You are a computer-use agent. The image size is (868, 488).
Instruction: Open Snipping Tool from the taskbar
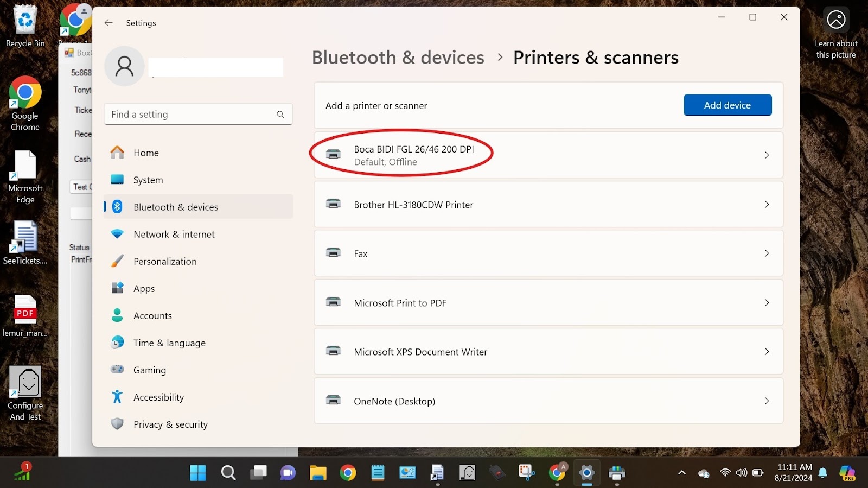pyautogui.click(x=527, y=473)
